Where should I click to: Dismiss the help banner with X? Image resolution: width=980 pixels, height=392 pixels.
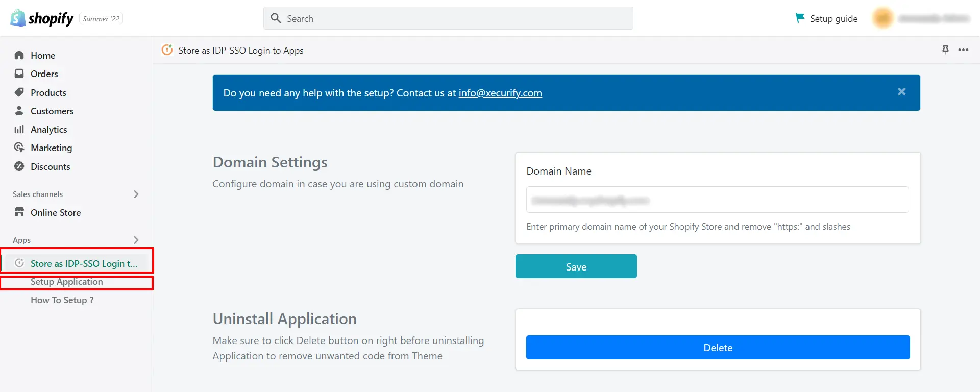pos(902,91)
